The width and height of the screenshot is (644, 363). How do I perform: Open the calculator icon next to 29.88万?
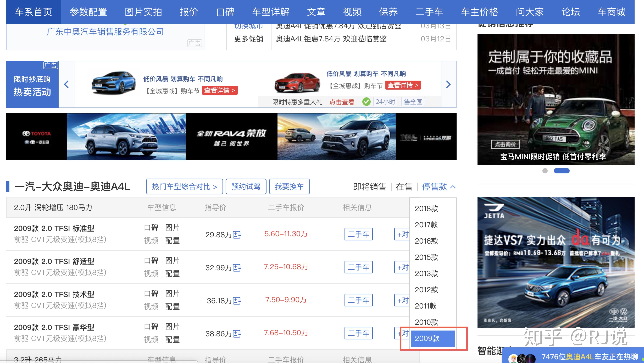(x=237, y=235)
